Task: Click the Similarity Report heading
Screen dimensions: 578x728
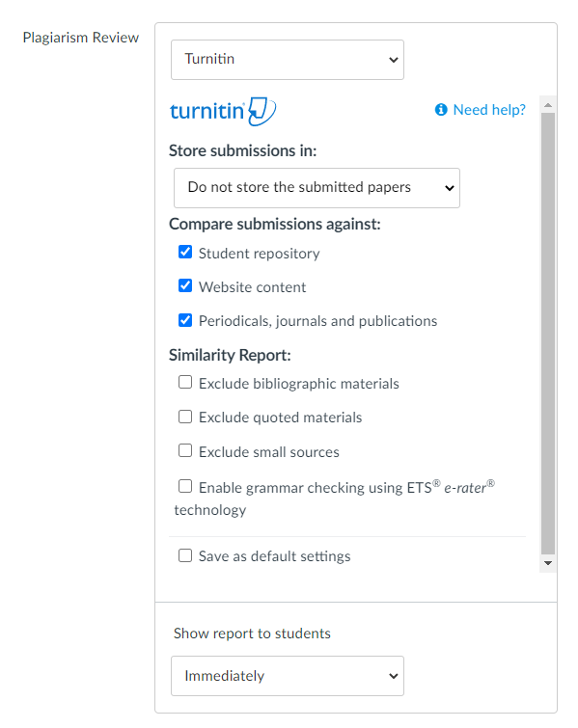Action: click(230, 355)
